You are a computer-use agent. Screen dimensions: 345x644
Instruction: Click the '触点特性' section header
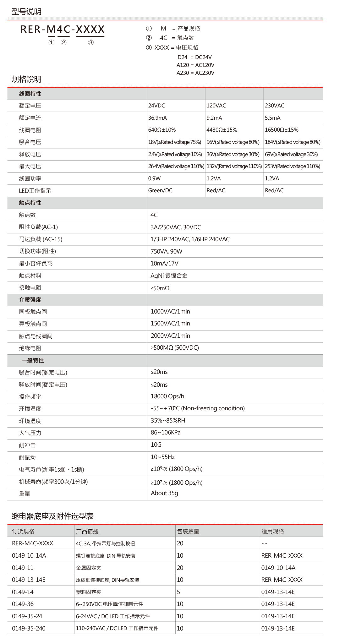30,203
